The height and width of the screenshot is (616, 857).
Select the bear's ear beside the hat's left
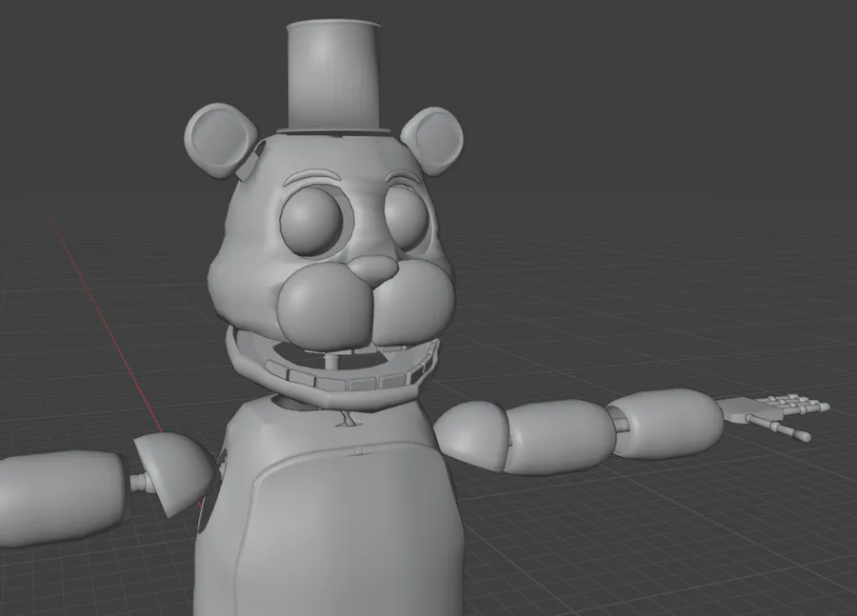coord(220,140)
